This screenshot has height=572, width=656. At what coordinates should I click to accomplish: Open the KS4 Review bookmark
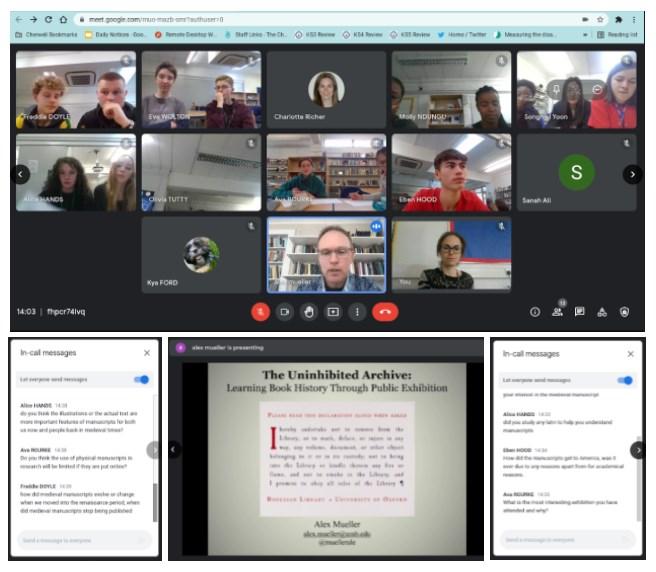tap(363, 34)
